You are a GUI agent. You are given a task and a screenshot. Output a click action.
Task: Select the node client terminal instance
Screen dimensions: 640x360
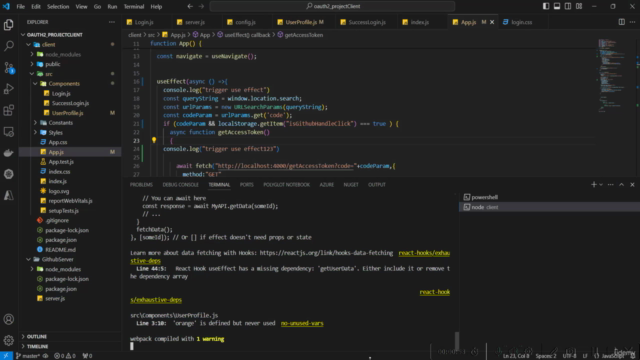(x=549, y=207)
